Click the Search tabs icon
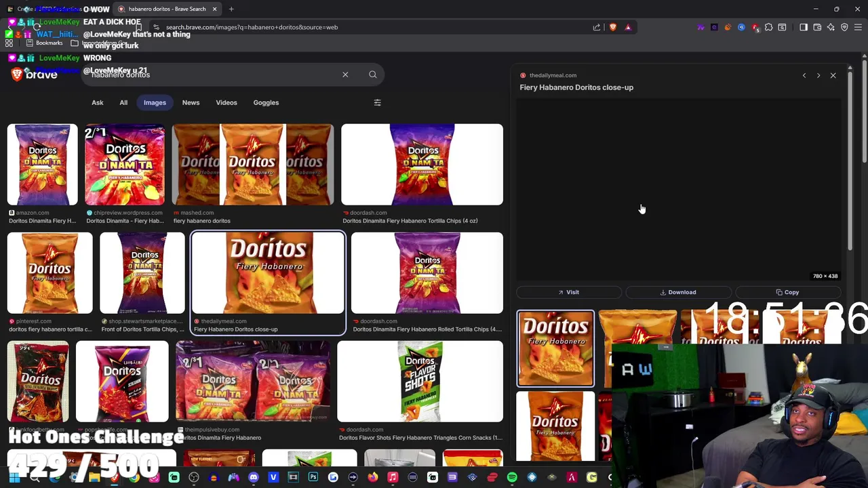This screenshot has width=868, height=488. [782, 27]
